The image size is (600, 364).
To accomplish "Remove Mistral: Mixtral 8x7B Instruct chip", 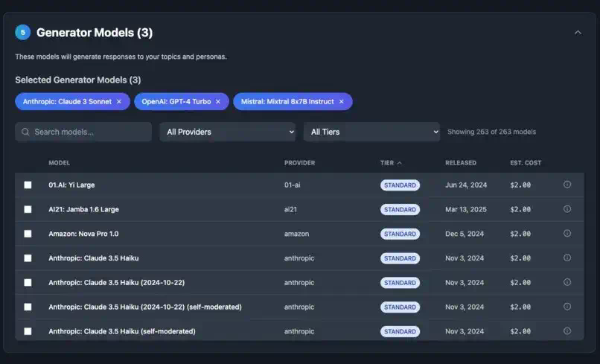I will [342, 102].
